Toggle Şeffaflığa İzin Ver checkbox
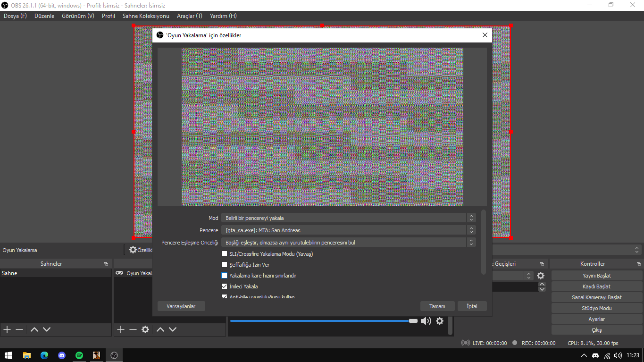The height and width of the screenshot is (362, 644). [225, 265]
